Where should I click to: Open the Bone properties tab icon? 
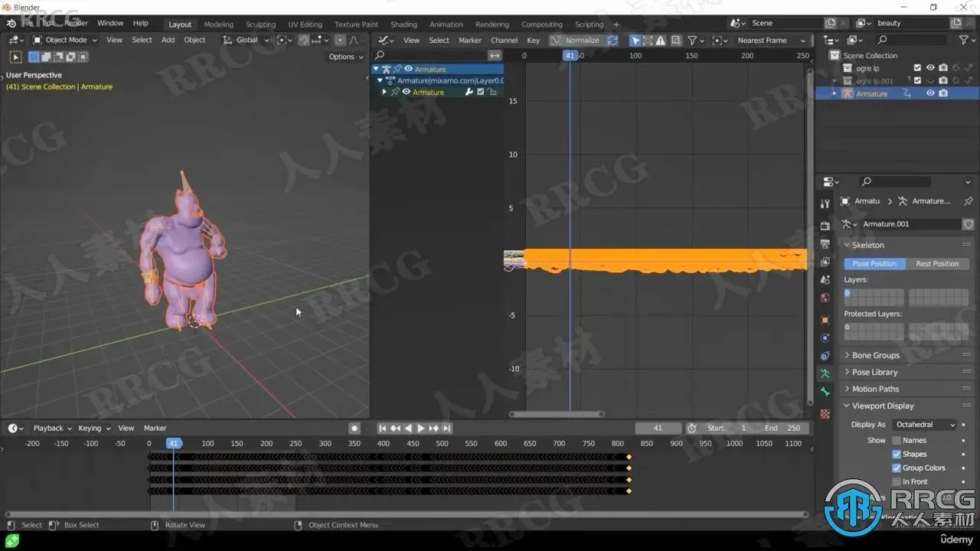[x=825, y=392]
